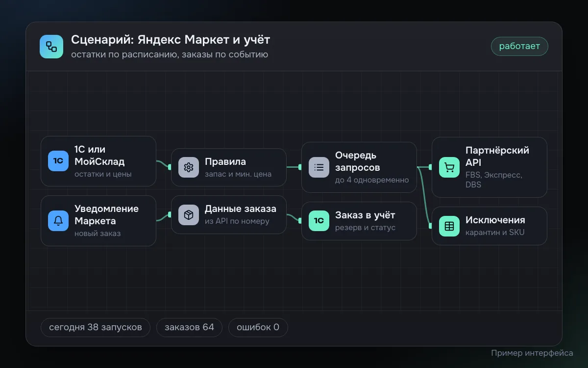Click the bell icon on Уведомление Маркета
This screenshot has height=368, width=588.
(x=58, y=221)
